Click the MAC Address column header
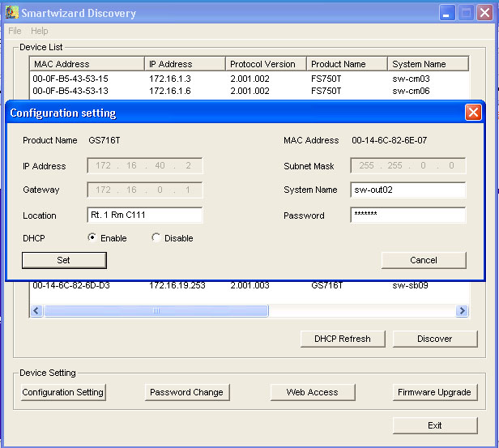Image resolution: width=499 pixels, height=448 pixels. [87, 64]
